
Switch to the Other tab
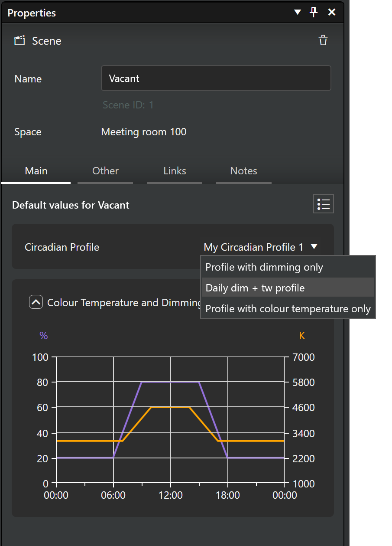point(105,171)
